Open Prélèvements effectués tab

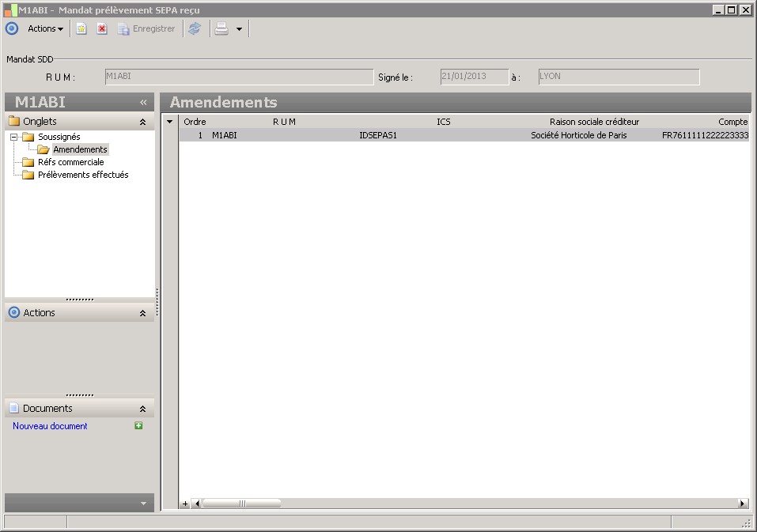tap(83, 175)
